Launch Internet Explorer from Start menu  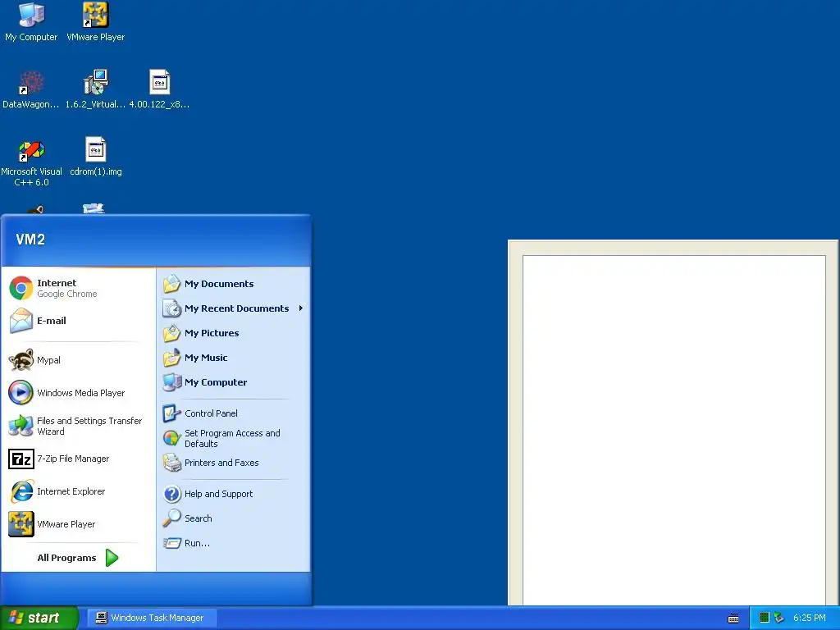[78, 491]
